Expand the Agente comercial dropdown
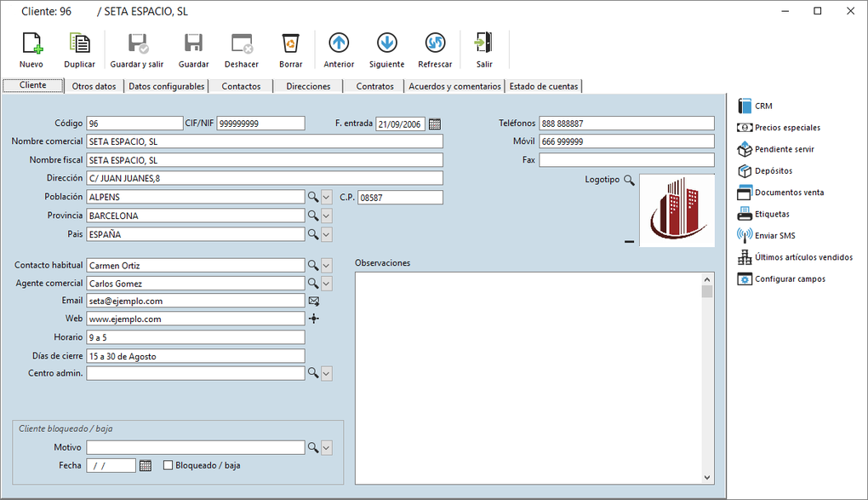Screen dimensions: 868x500 (x=327, y=284)
